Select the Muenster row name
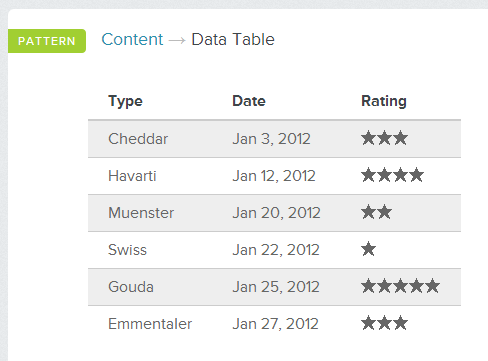Viewport: 488px width, 361px height. click(141, 213)
